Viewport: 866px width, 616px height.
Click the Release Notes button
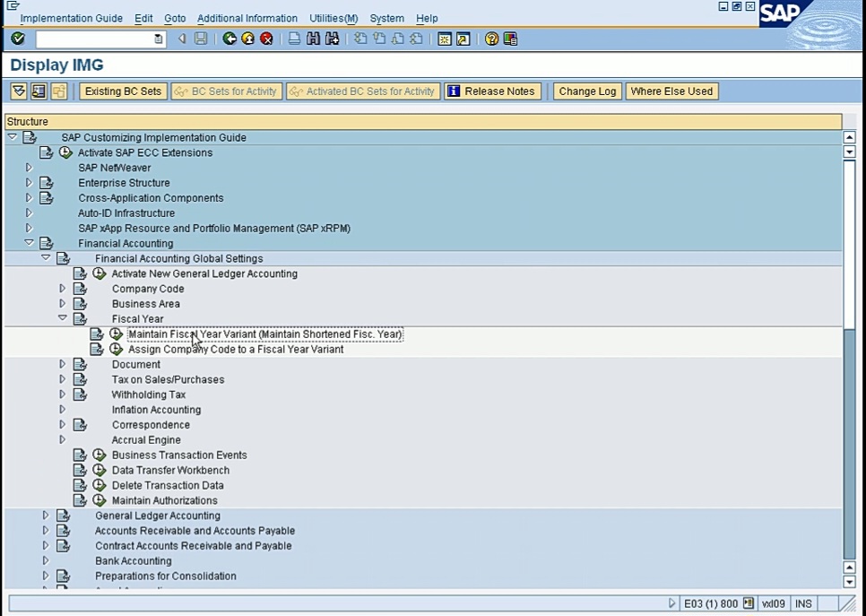click(492, 91)
